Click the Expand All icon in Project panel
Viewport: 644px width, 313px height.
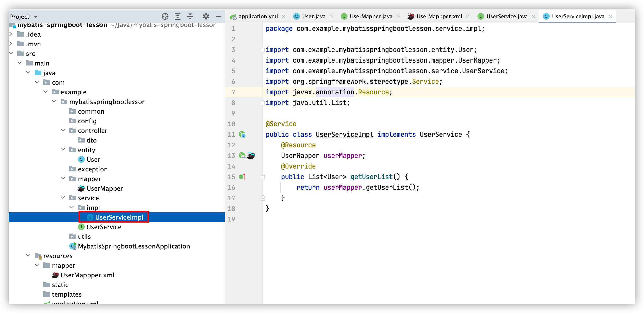pos(178,17)
